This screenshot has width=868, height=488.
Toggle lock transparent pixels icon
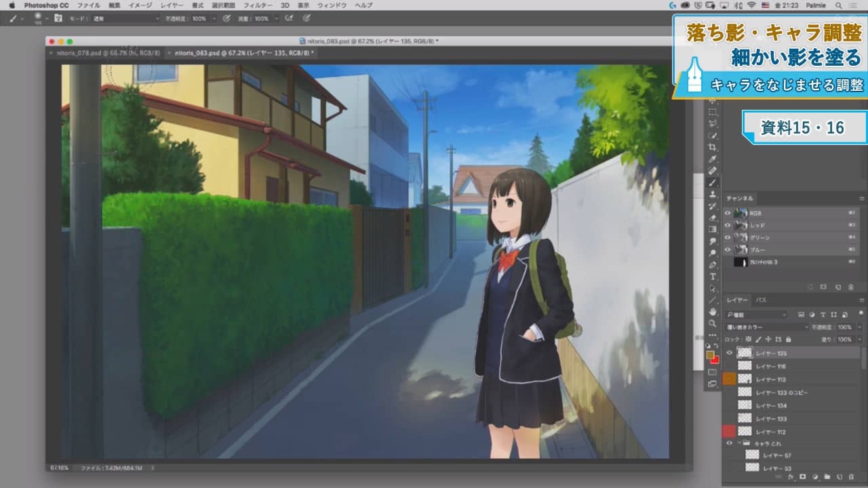748,339
